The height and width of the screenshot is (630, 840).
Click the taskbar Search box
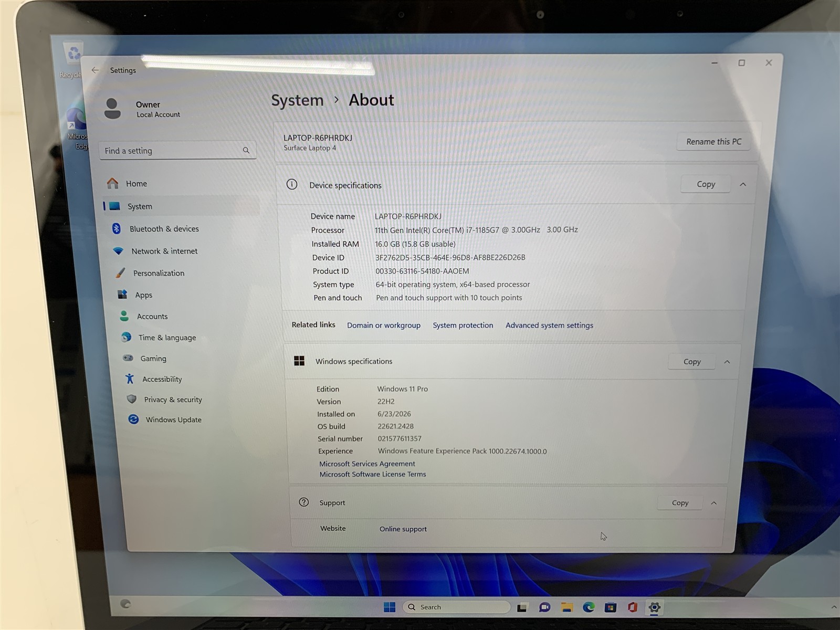click(x=456, y=607)
